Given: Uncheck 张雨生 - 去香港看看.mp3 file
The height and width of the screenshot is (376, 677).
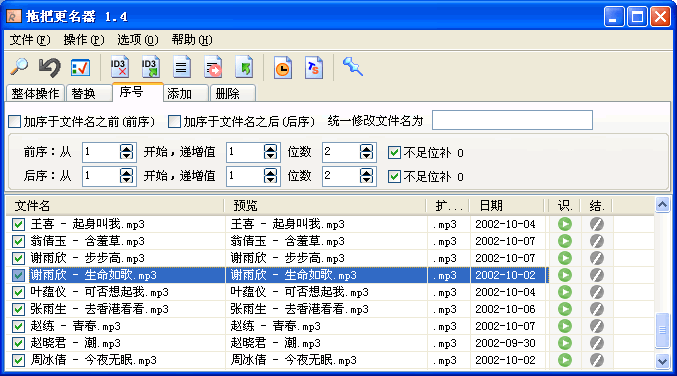Looking at the screenshot, I should [x=18, y=309].
